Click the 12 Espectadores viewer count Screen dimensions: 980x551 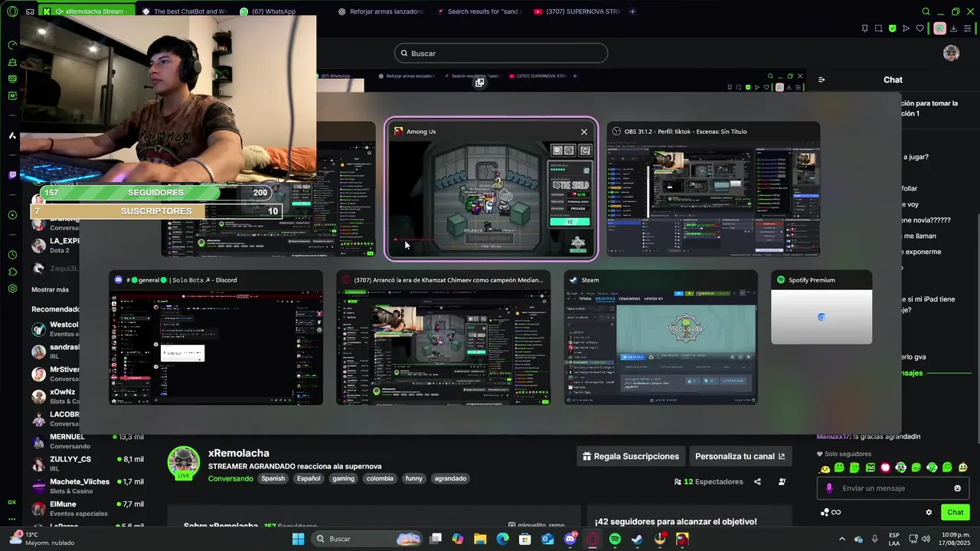click(709, 481)
